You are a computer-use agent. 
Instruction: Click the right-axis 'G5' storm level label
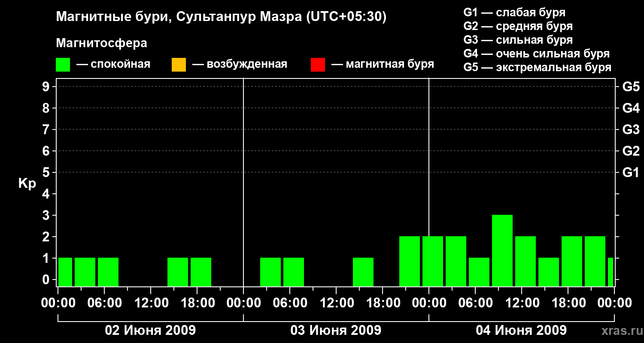pos(631,87)
